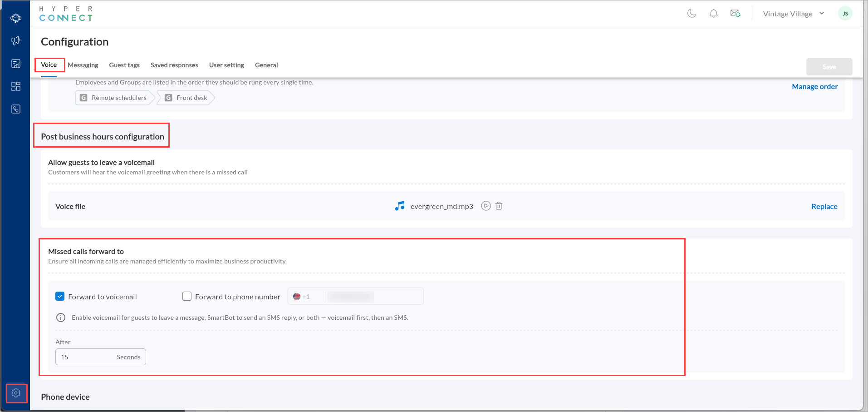Image resolution: width=868 pixels, height=412 pixels.
Task: Click the Post business hours configuration heading
Action: pos(103,137)
